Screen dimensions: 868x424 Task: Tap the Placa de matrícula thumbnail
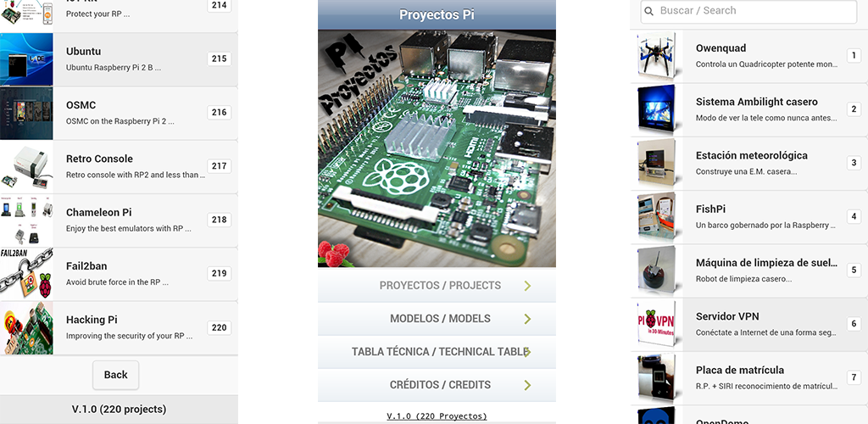click(x=656, y=378)
